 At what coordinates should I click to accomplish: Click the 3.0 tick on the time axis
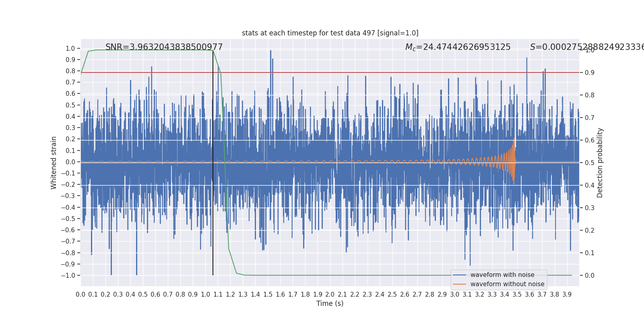[455, 295]
